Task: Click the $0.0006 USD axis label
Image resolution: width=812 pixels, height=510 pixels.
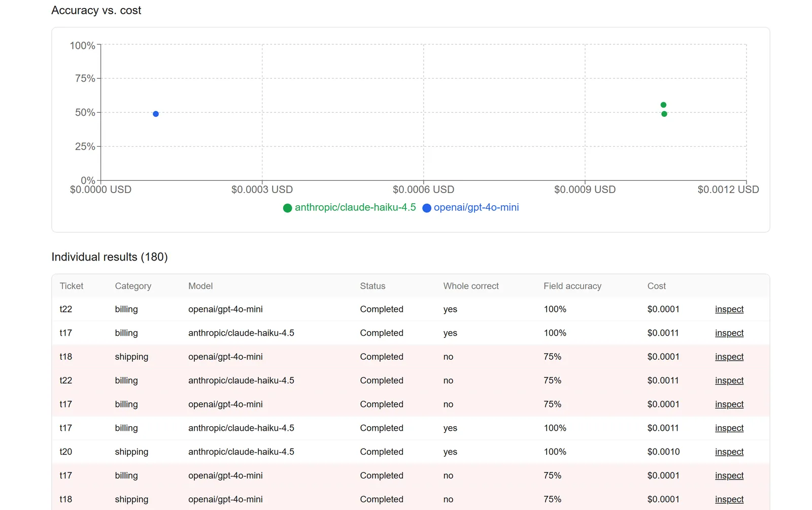Action: coord(423,189)
